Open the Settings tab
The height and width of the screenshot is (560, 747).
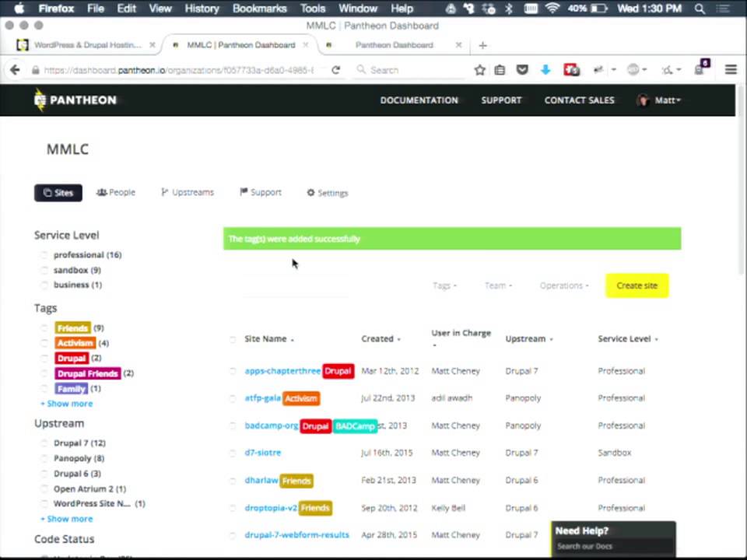328,193
